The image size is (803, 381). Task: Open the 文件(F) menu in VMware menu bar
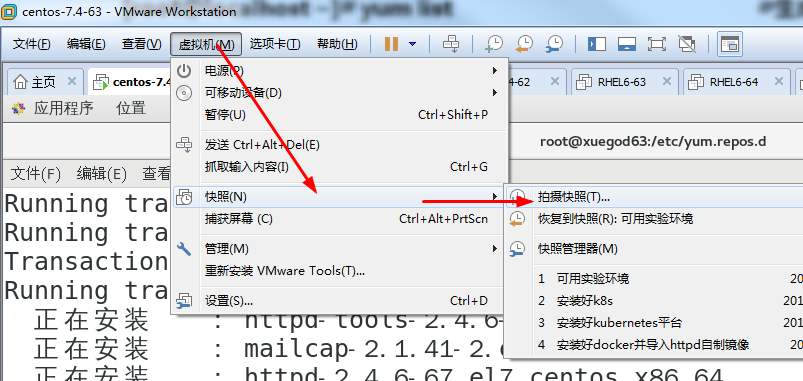[32, 44]
